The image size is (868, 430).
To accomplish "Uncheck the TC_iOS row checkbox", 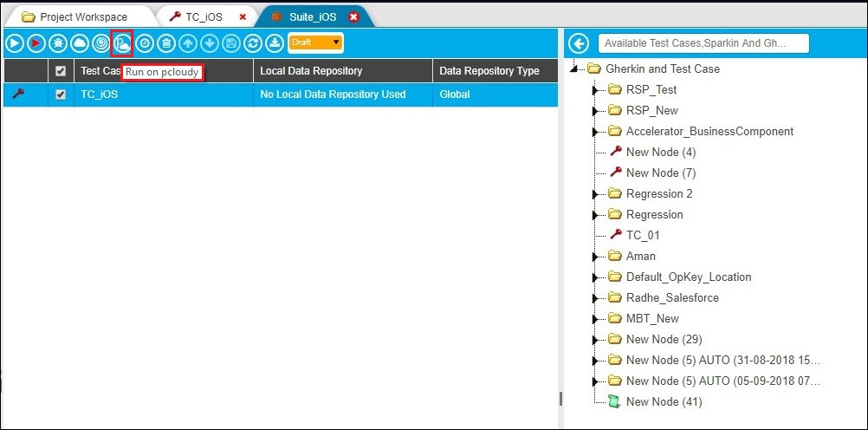I will pos(61,94).
